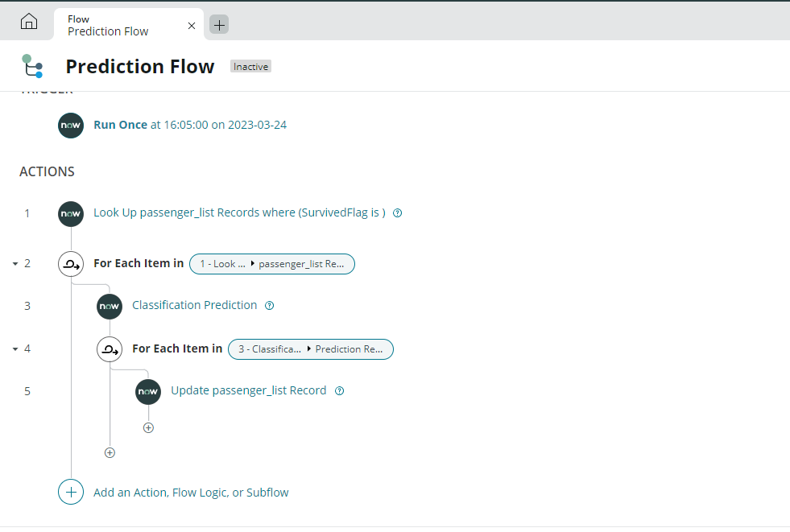This screenshot has width=790, height=532.
Task: Click the loop icon of step 2
Action: pyautogui.click(x=71, y=264)
